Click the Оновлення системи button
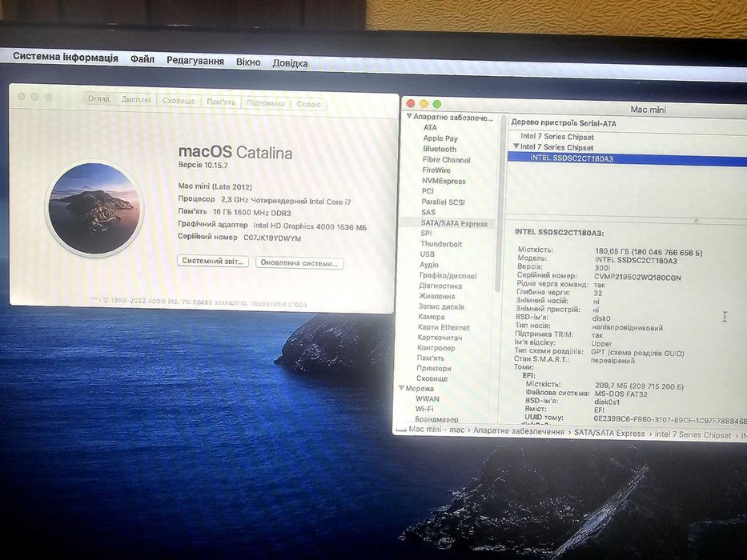 point(299,263)
